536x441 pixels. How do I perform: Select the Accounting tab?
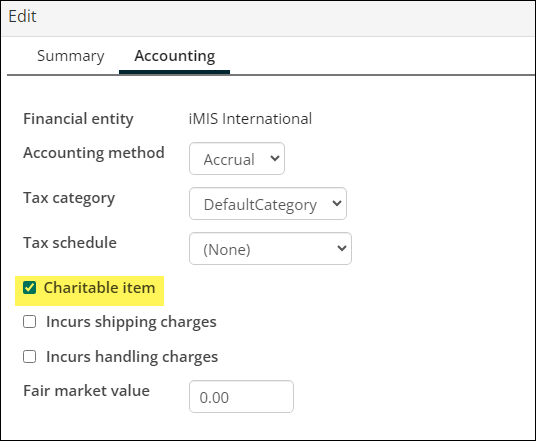(x=175, y=56)
